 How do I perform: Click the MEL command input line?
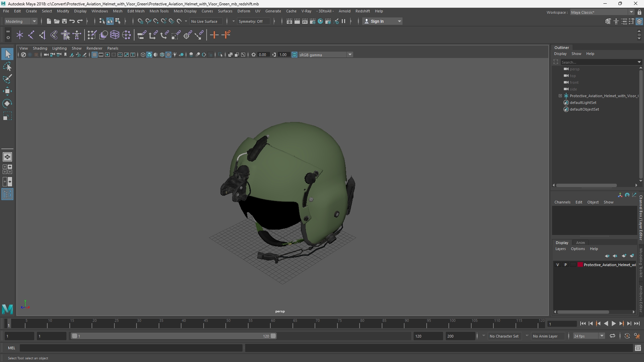pyautogui.click(x=131, y=348)
